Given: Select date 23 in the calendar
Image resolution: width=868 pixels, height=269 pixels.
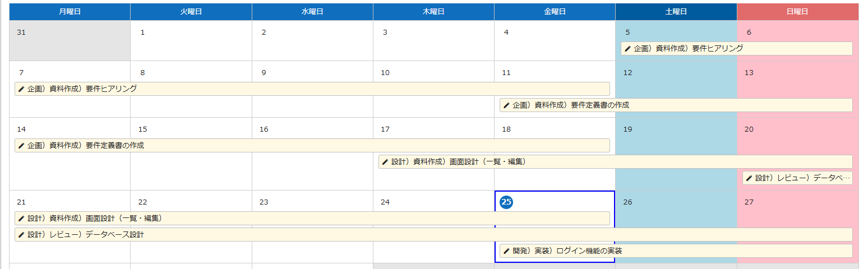Looking at the screenshot, I should (264, 202).
